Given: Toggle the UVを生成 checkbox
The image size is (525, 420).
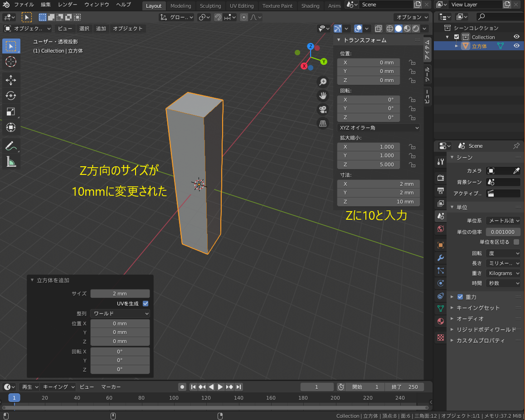Looking at the screenshot, I should (146, 304).
